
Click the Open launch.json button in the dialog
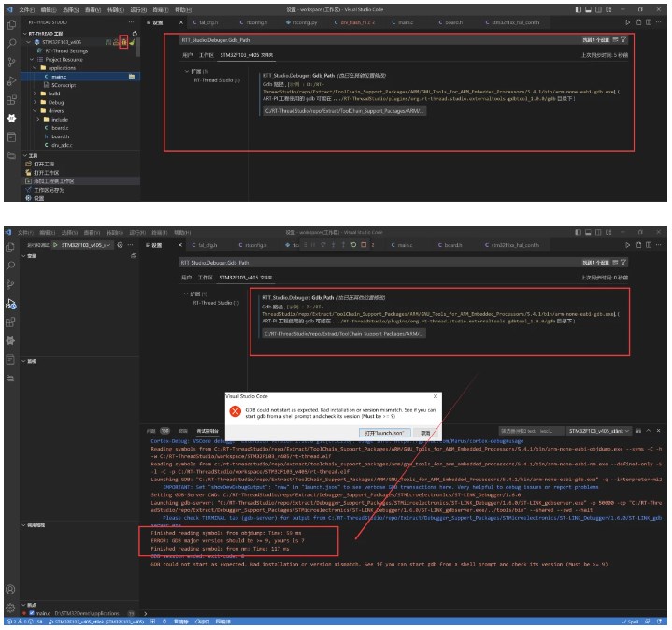click(384, 433)
